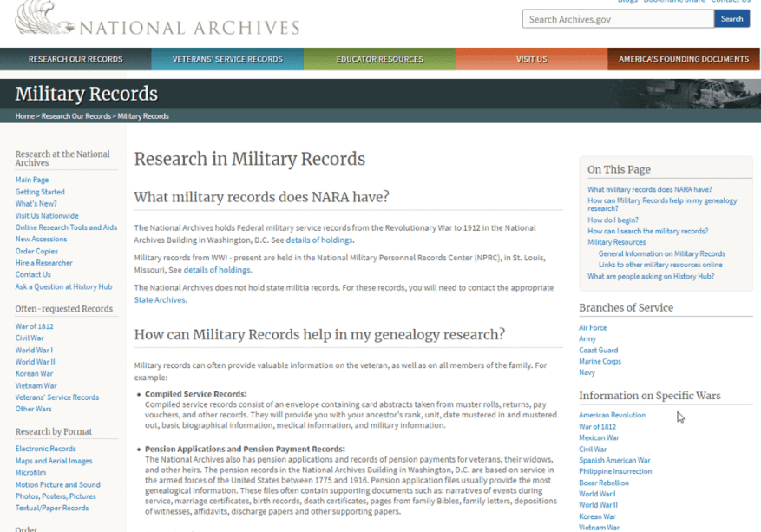
Task: Open Electronic Records under Research by Format
Action: (46, 449)
